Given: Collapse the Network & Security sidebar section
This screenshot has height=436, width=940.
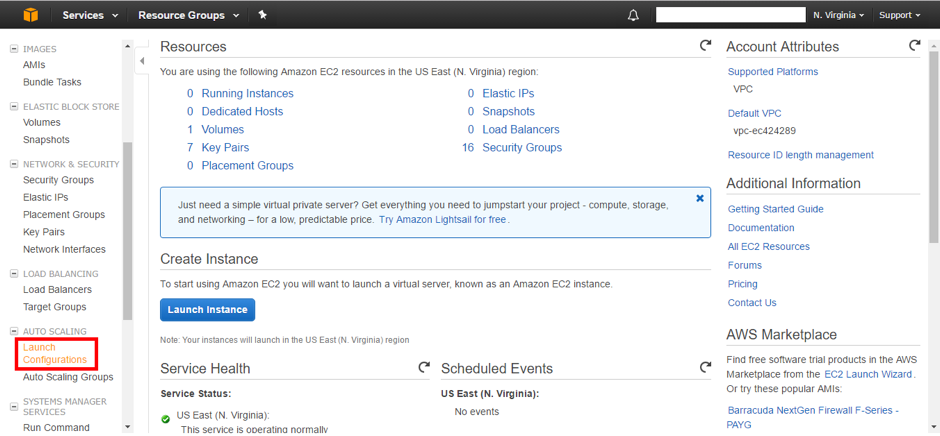Looking at the screenshot, I should coord(14,164).
